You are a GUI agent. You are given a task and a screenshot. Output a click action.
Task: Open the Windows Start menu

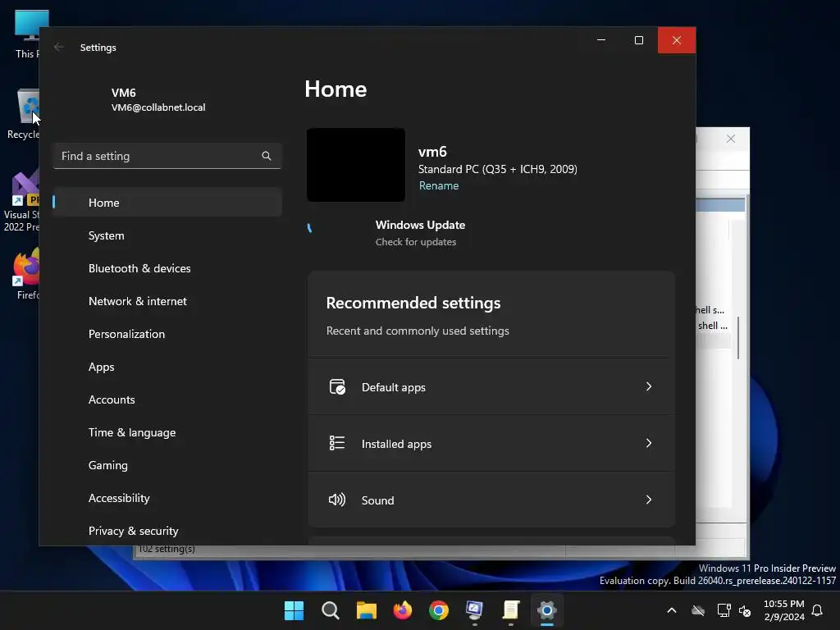(x=294, y=610)
